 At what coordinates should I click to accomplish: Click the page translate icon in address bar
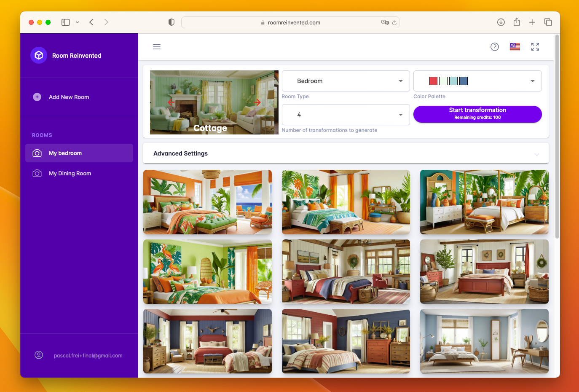(385, 22)
